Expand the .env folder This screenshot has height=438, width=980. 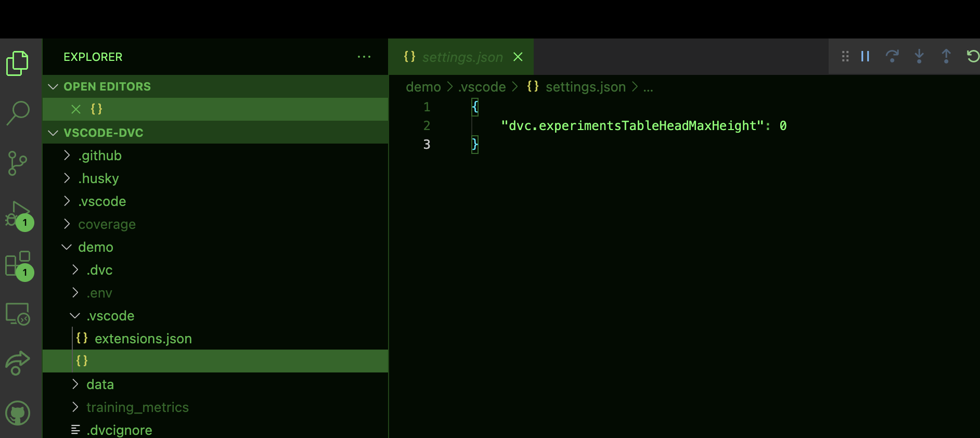(75, 293)
